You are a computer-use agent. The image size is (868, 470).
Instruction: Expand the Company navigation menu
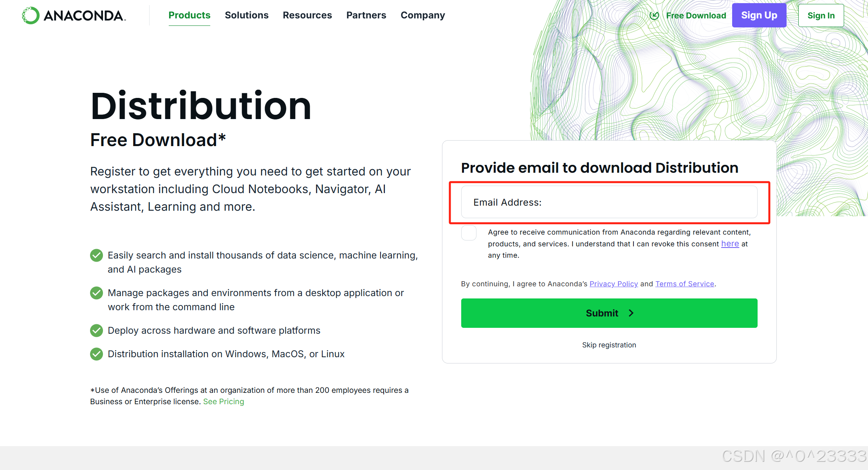pos(423,15)
